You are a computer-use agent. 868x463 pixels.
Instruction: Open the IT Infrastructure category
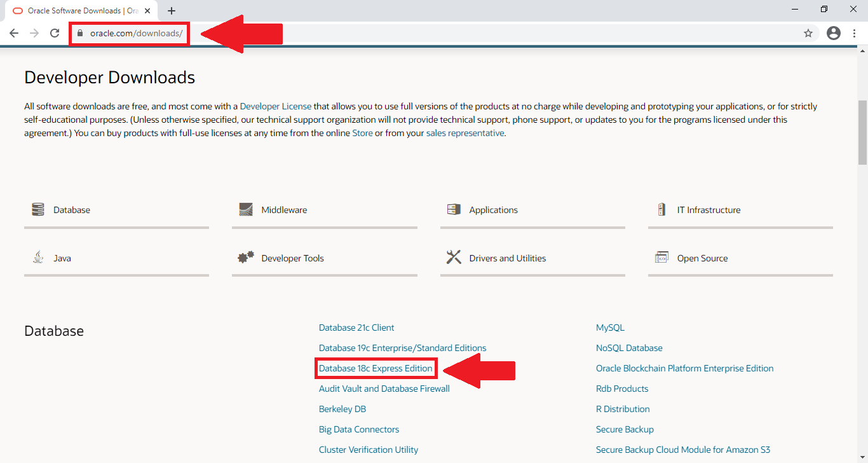(x=740, y=211)
